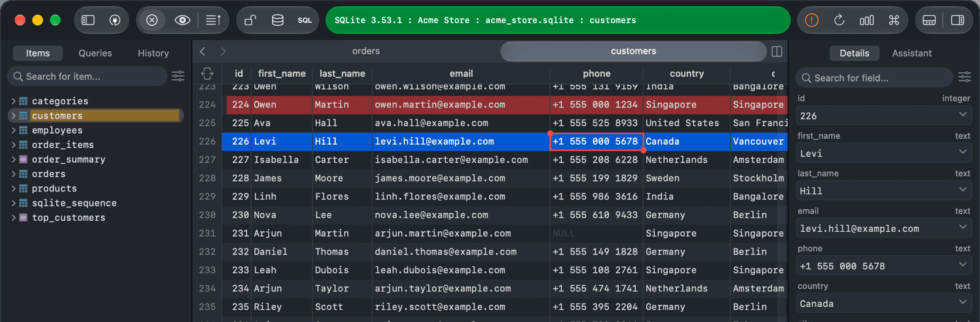Toggle the left sidebar panel icon

tap(88, 20)
